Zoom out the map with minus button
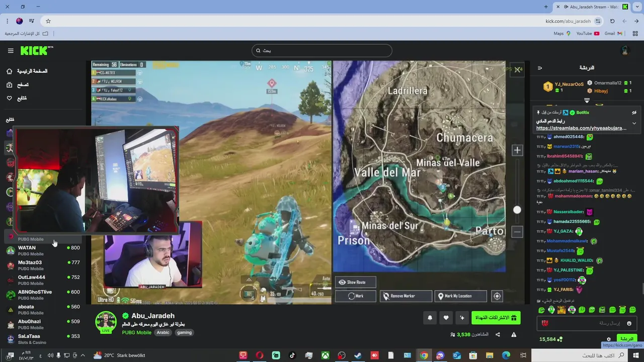This screenshot has height=362, width=644. (x=517, y=232)
